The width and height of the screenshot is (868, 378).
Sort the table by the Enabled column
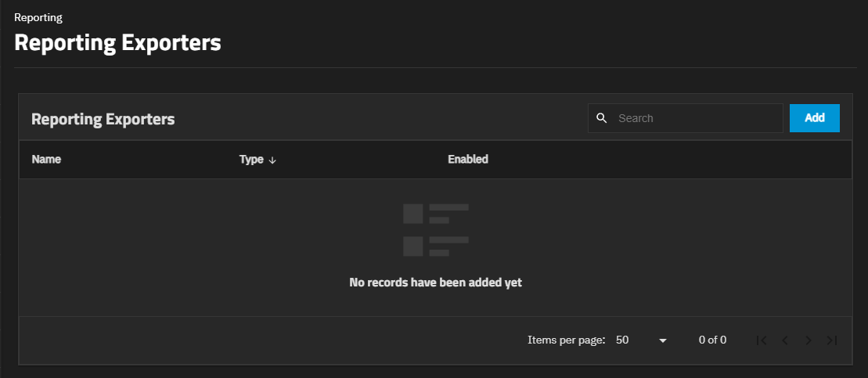(467, 160)
